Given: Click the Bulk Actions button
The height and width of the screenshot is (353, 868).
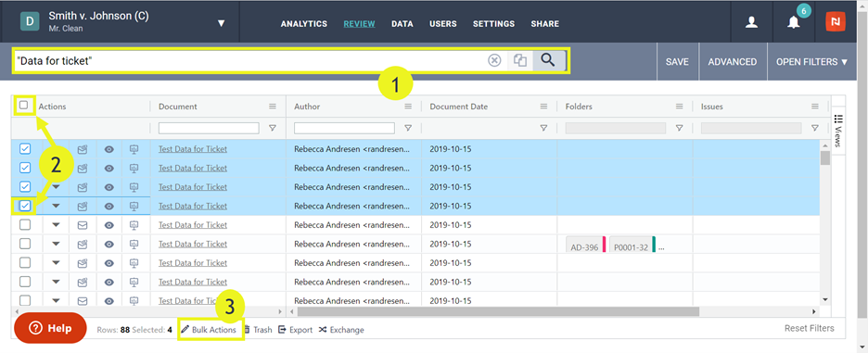Looking at the screenshot, I should [209, 329].
